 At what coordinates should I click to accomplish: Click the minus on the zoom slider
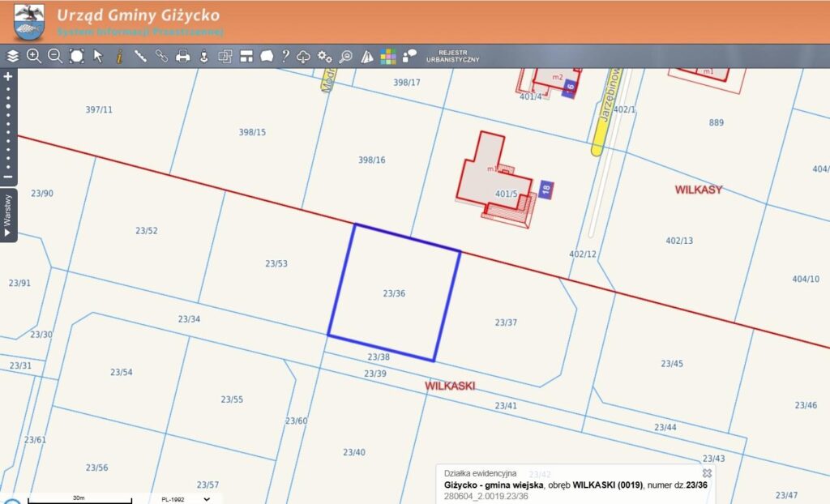coord(8,177)
